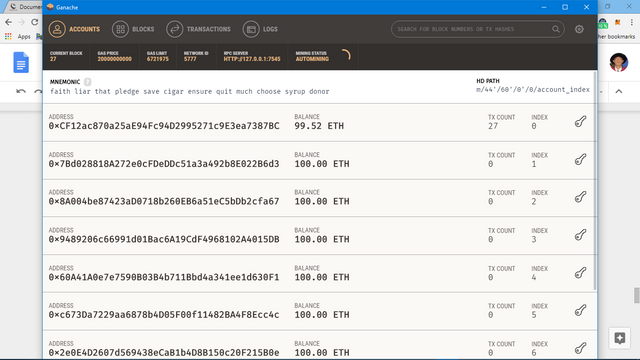The image size is (640, 360).
Task: Click the Transactions arrows icon
Action: pyautogui.click(x=175, y=29)
